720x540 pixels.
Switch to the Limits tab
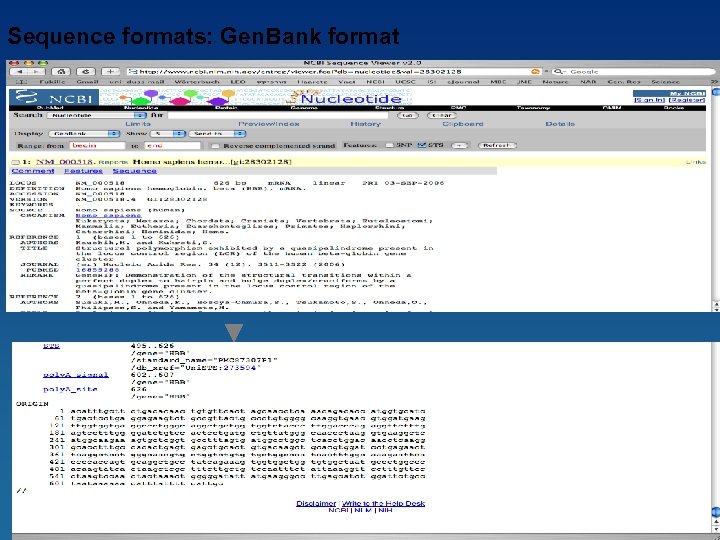pos(138,124)
